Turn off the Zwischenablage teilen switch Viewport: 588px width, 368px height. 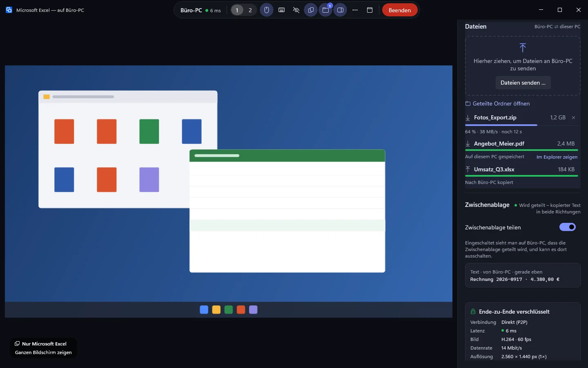[568, 227]
